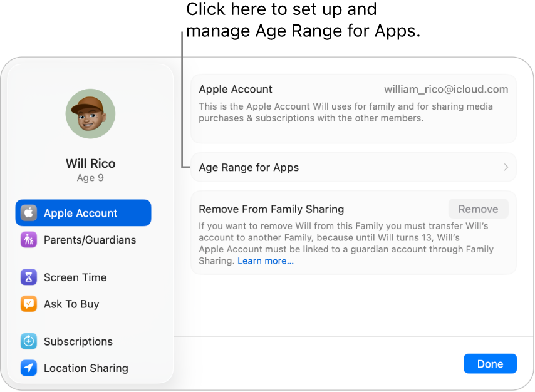Select Subscriptions in the sidebar
The height and width of the screenshot is (392, 535).
tap(78, 341)
